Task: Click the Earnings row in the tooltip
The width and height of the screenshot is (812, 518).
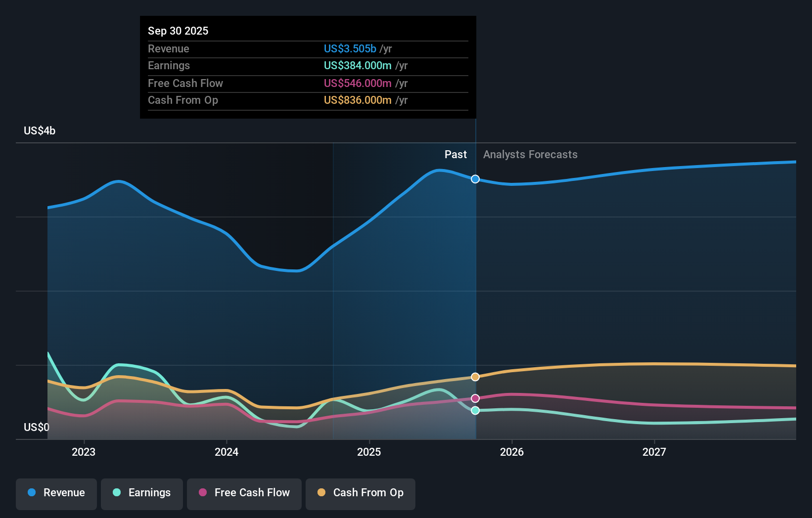Action: coord(307,66)
